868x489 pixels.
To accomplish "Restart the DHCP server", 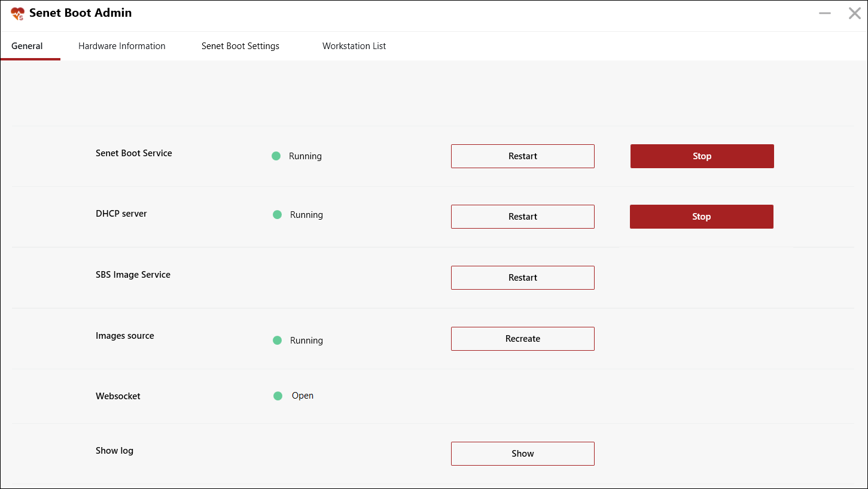I will tap(523, 217).
